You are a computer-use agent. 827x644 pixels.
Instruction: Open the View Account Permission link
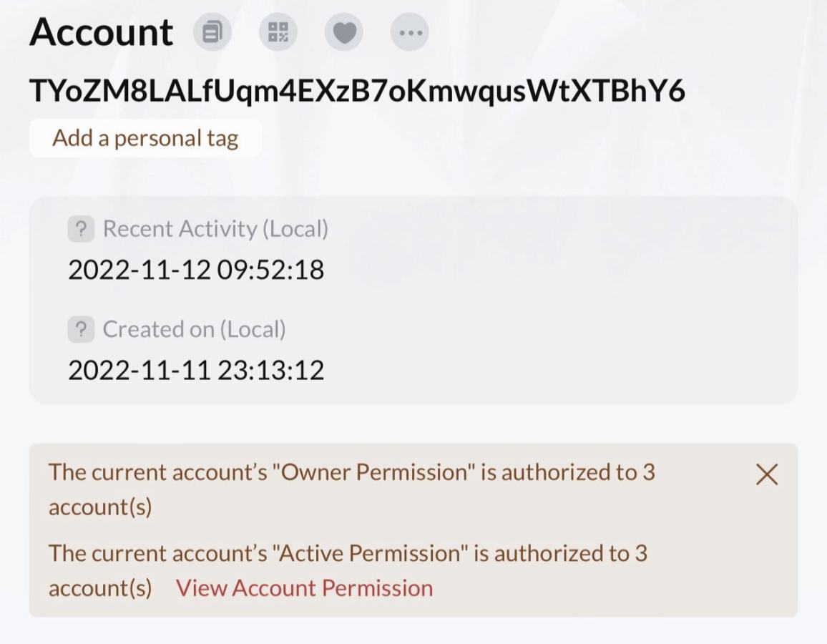pos(304,588)
